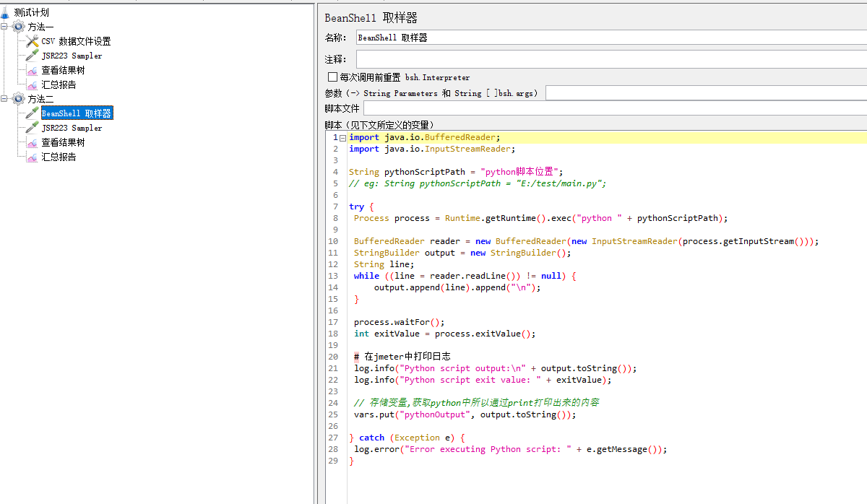Select the 测试计划 root node
The height and width of the screenshot is (504, 867).
pos(32,12)
